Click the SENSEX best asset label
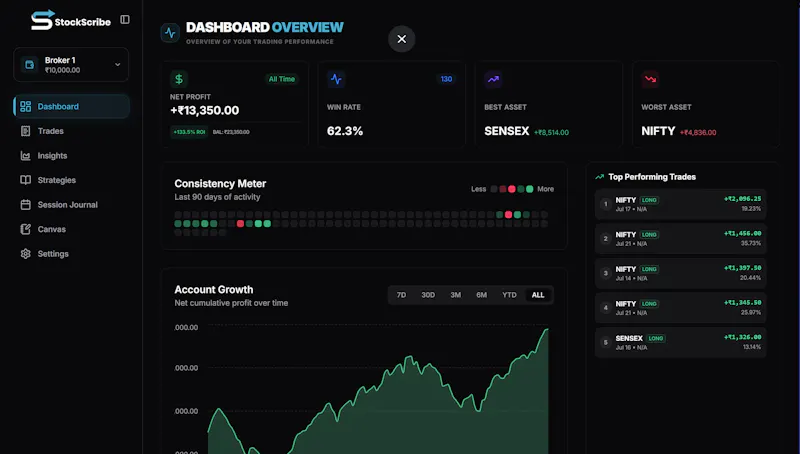Screen dimensions: 800x454 [x=507, y=131]
